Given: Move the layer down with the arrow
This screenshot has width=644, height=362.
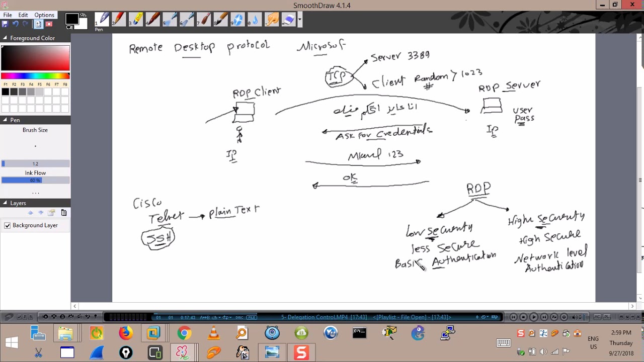Looking at the screenshot, I should click(x=41, y=213).
